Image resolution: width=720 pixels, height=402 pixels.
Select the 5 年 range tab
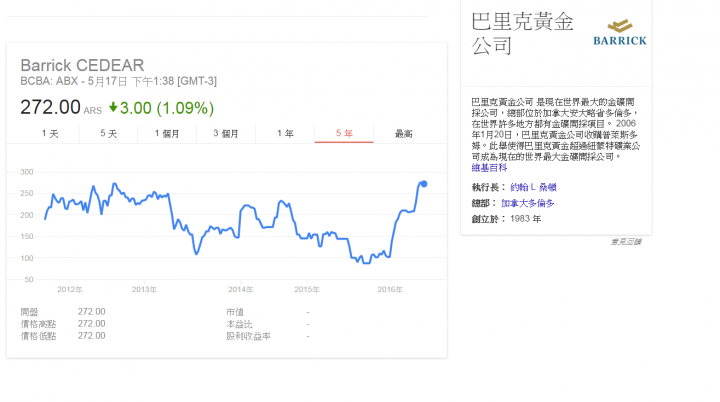click(343, 133)
